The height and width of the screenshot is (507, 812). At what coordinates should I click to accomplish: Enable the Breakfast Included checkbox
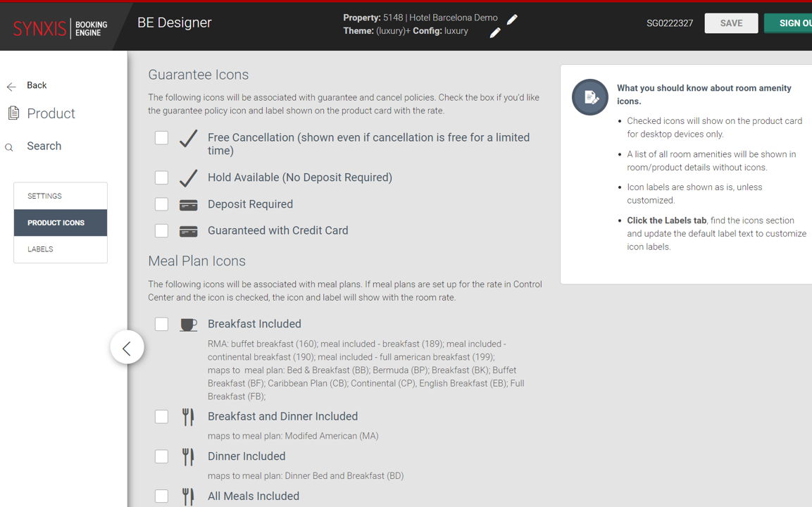point(161,324)
